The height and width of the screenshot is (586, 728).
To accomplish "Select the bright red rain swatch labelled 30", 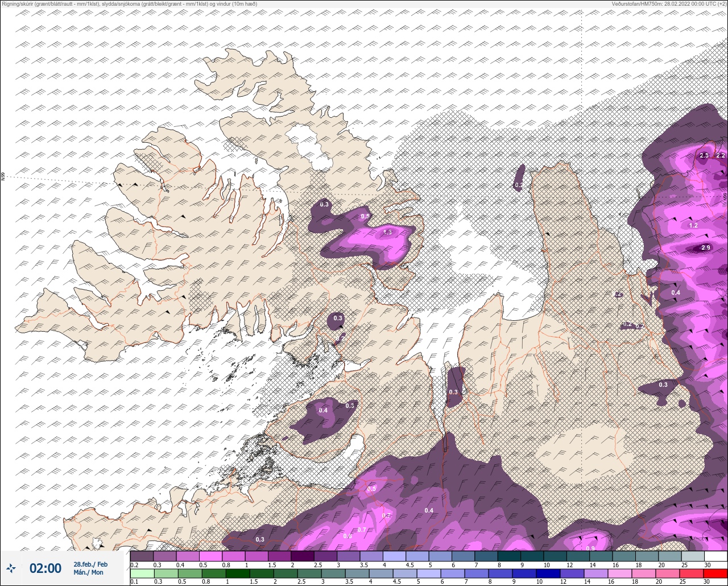I will point(715,573).
